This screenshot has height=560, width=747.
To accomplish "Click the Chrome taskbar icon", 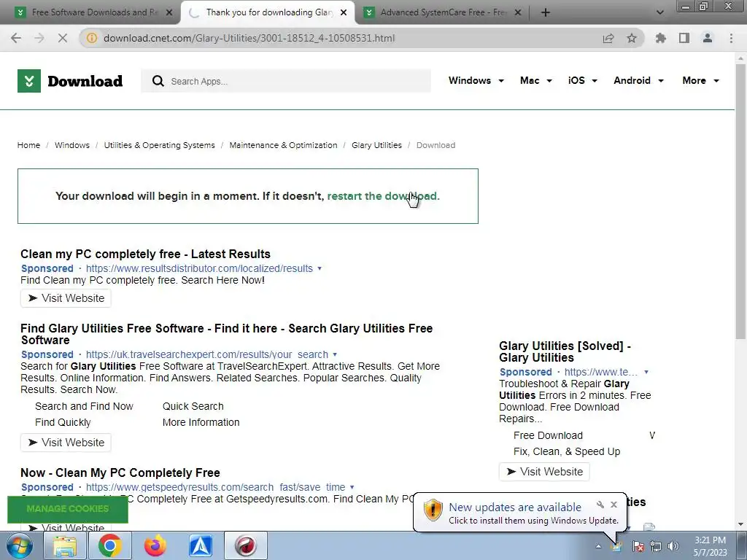I will coord(110,545).
